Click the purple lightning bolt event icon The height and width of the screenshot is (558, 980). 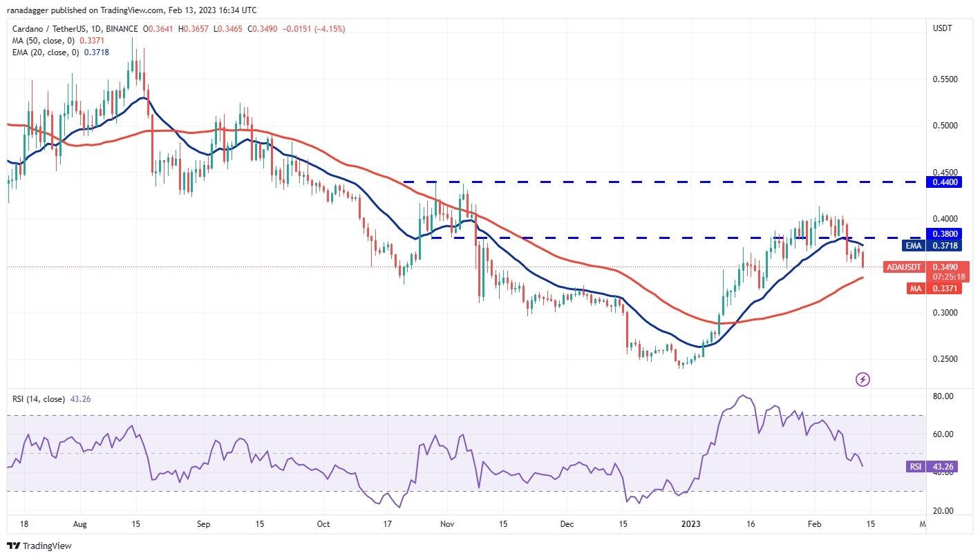pos(863,379)
